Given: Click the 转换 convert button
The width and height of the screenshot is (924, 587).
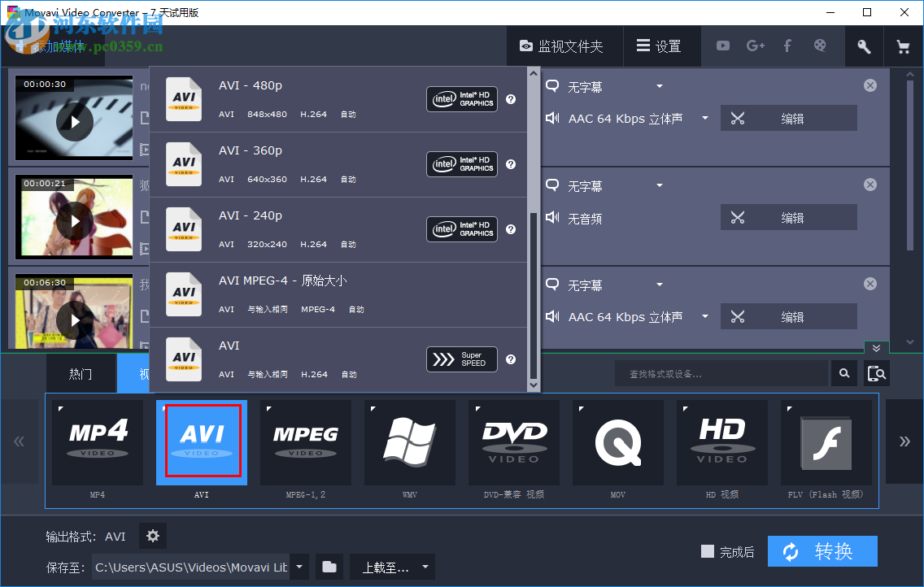Looking at the screenshot, I should tap(822, 551).
